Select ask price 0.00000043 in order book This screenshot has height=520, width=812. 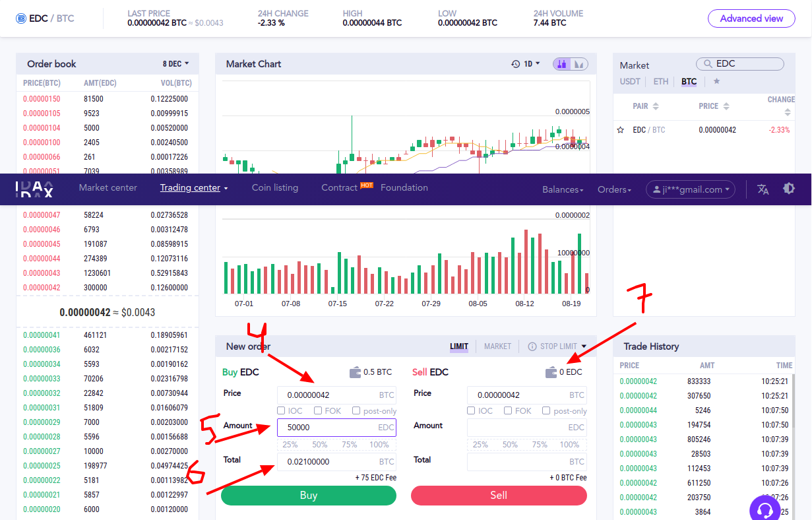41,273
